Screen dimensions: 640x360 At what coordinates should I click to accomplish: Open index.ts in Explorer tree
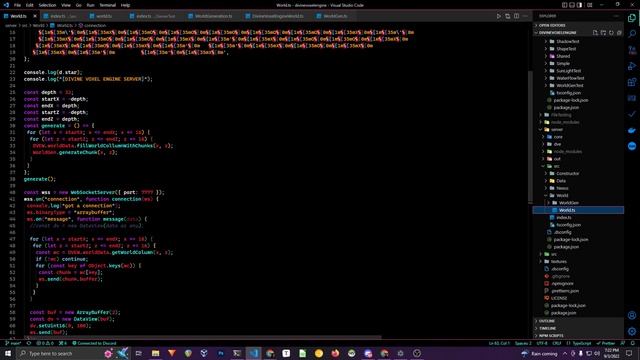578,218
